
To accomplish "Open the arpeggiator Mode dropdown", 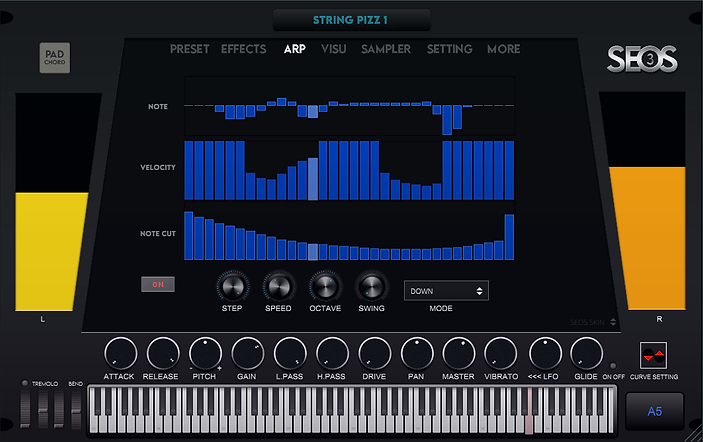I will click(x=446, y=291).
